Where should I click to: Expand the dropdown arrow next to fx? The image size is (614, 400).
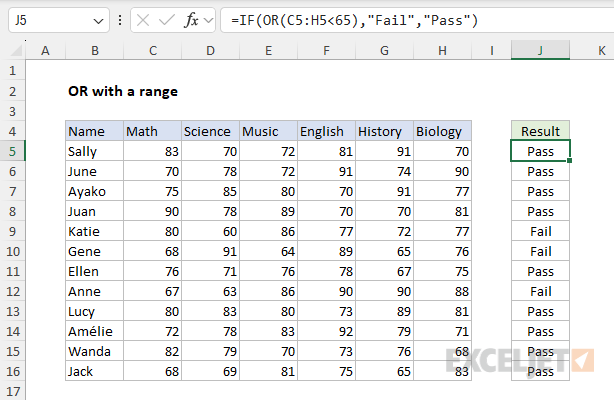pyautogui.click(x=209, y=20)
